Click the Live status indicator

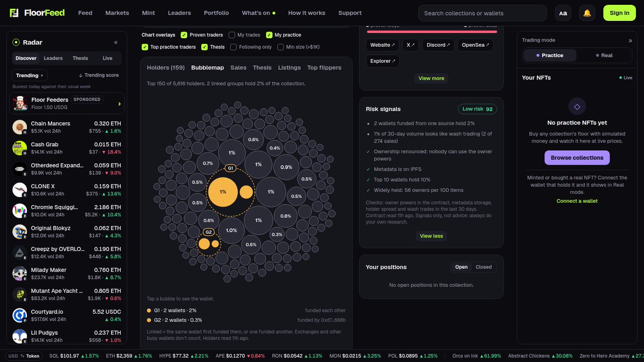(x=626, y=78)
